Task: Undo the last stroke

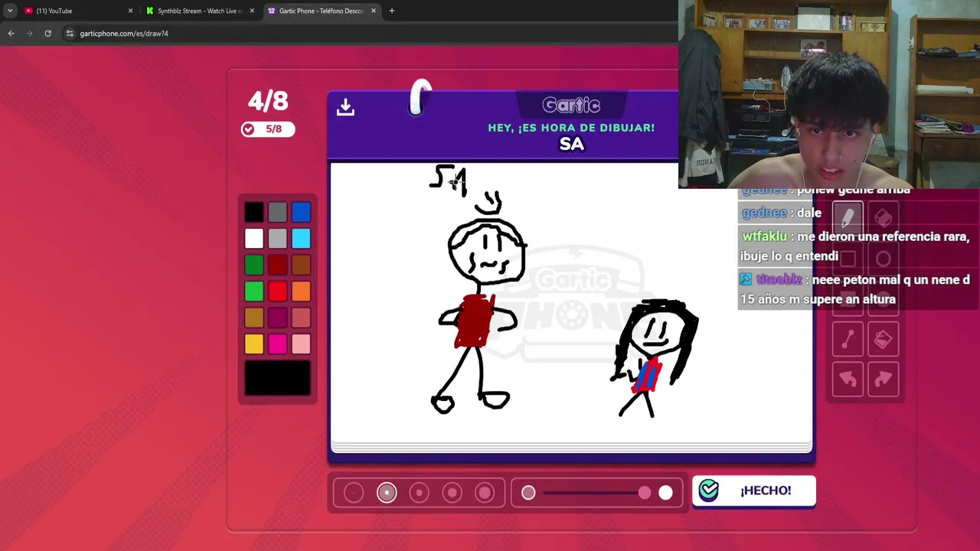Action: point(848,379)
